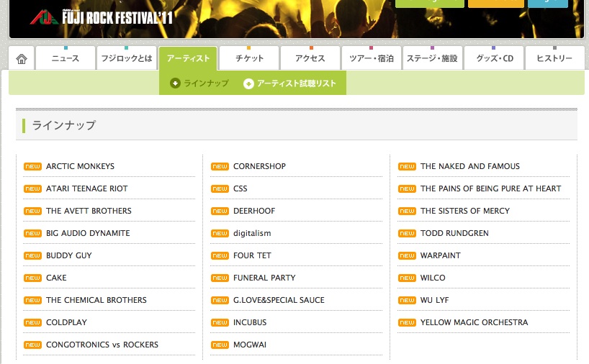Open the home icon tab
This screenshot has height=364, width=589.
(22, 58)
